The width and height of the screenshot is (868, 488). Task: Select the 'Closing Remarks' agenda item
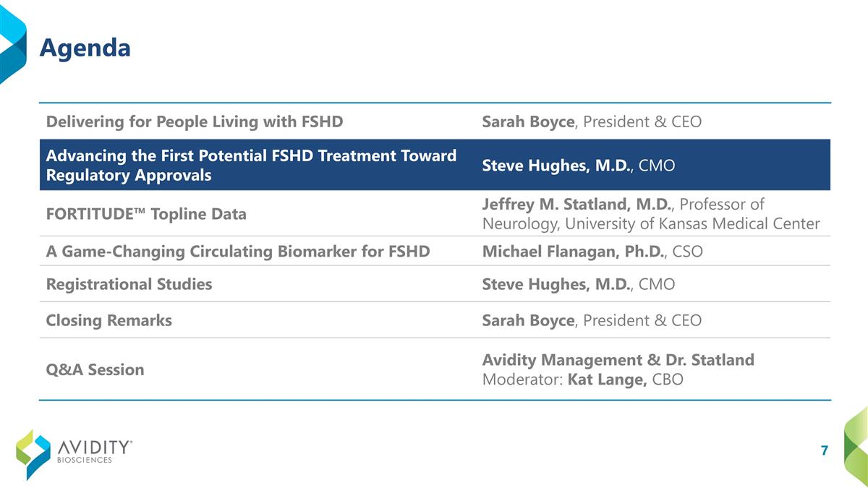pos(109,320)
